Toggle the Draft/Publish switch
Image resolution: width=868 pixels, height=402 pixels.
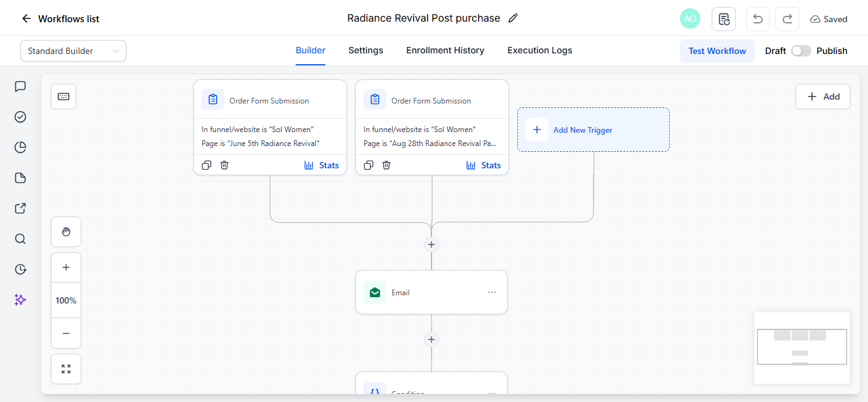tap(801, 51)
